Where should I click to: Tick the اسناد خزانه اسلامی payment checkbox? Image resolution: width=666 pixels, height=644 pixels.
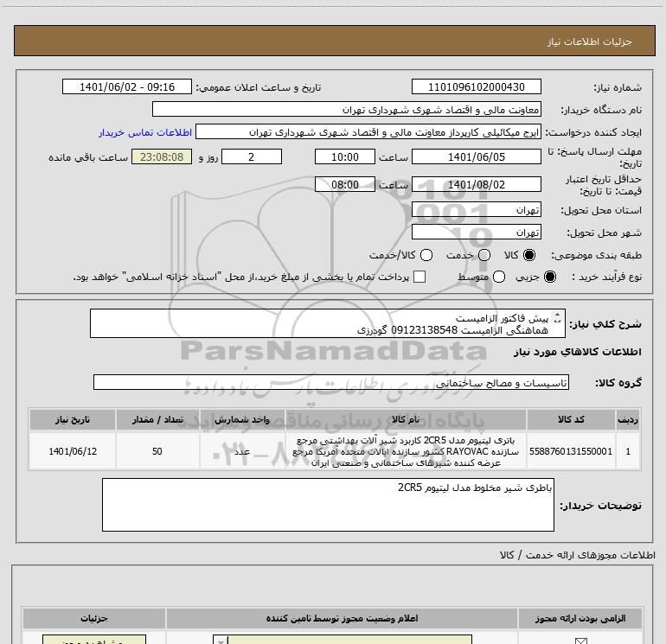(x=419, y=277)
